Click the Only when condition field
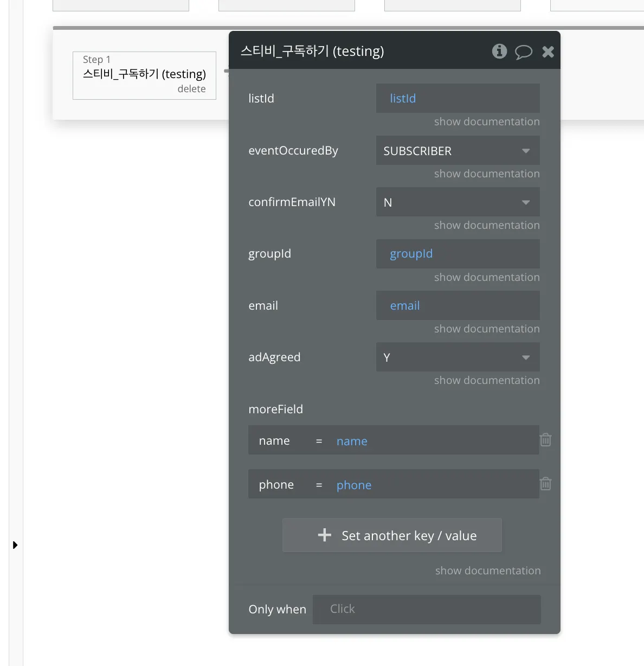 click(427, 609)
